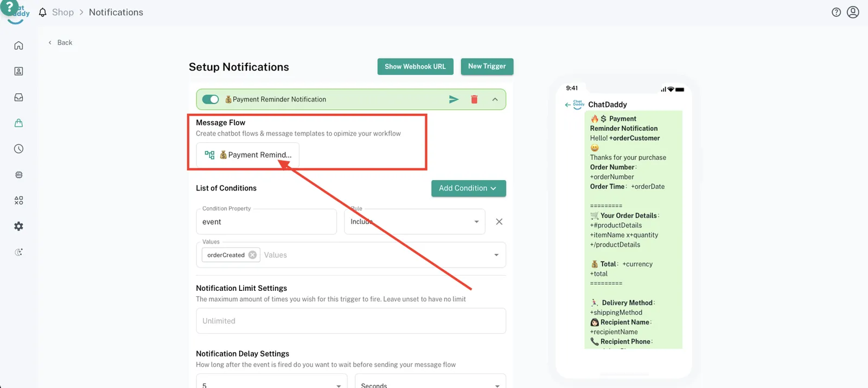The height and width of the screenshot is (388, 868).
Task: Open the contacts icon in sidebar
Action: 18,71
